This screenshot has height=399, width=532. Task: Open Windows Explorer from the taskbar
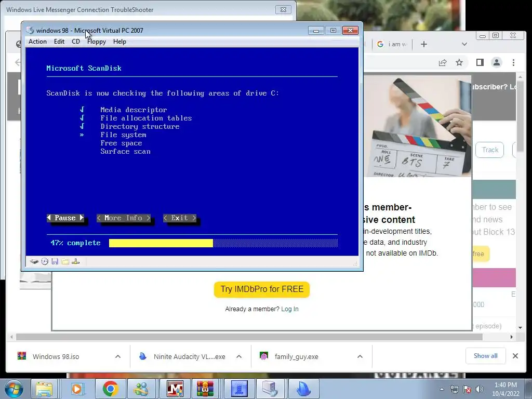click(45, 389)
